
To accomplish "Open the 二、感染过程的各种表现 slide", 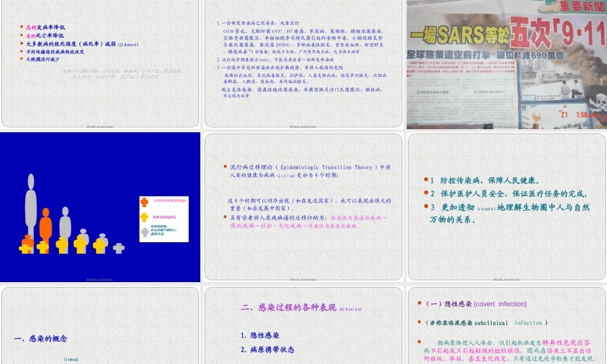I will (x=302, y=326).
